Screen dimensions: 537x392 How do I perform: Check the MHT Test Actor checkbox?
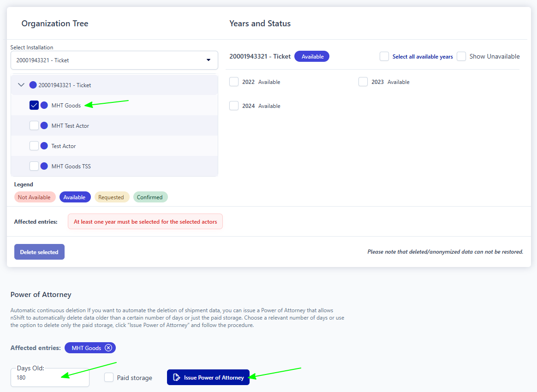(x=34, y=125)
